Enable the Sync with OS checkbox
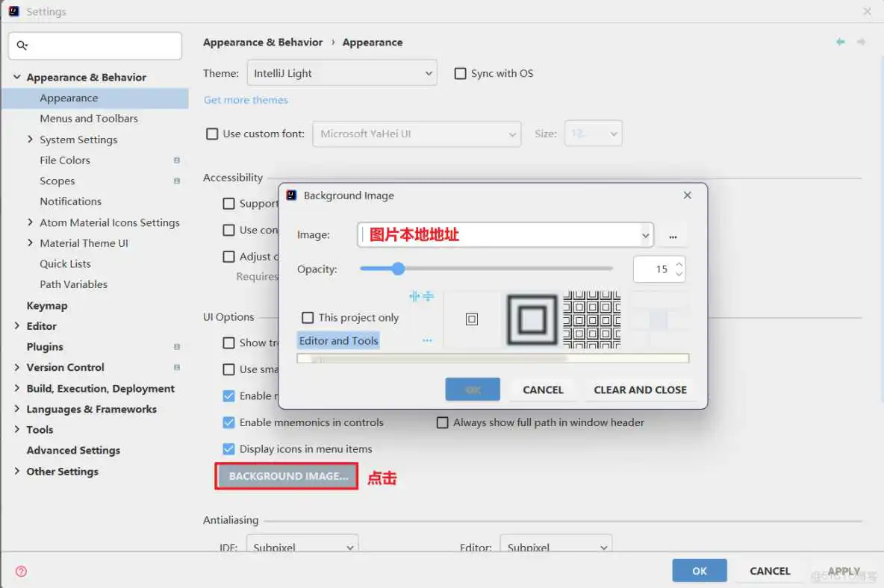This screenshot has height=588, width=884. click(461, 73)
